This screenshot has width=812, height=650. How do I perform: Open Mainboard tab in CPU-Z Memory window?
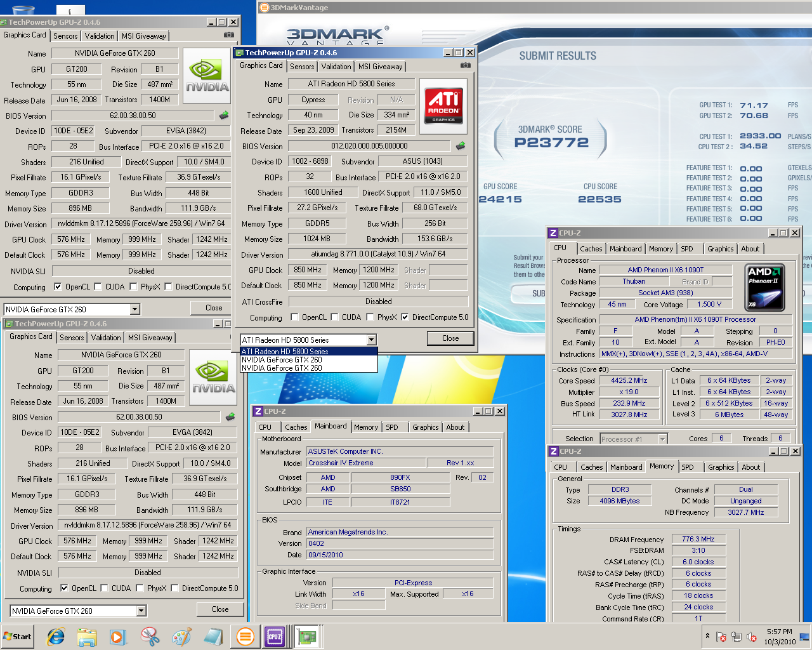pos(626,467)
